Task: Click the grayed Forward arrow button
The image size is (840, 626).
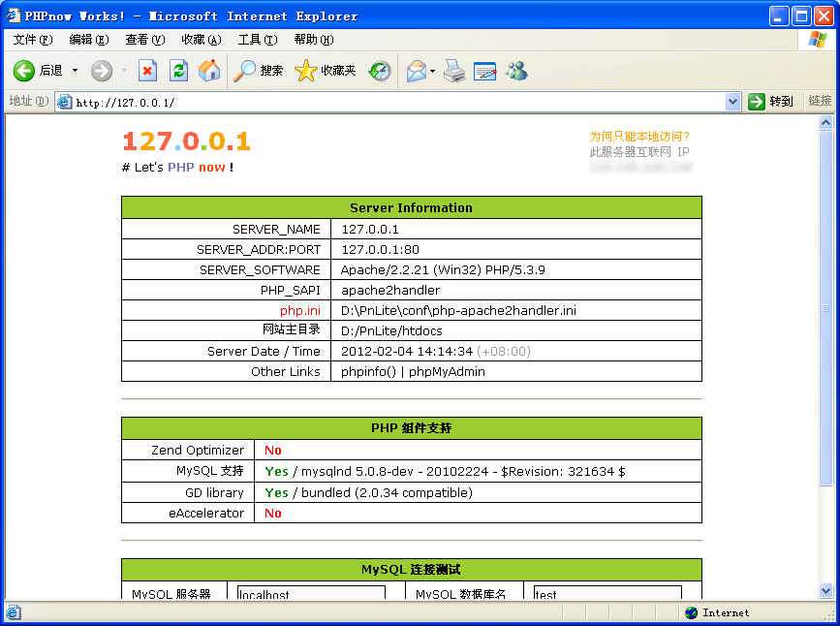Action: pyautogui.click(x=102, y=71)
